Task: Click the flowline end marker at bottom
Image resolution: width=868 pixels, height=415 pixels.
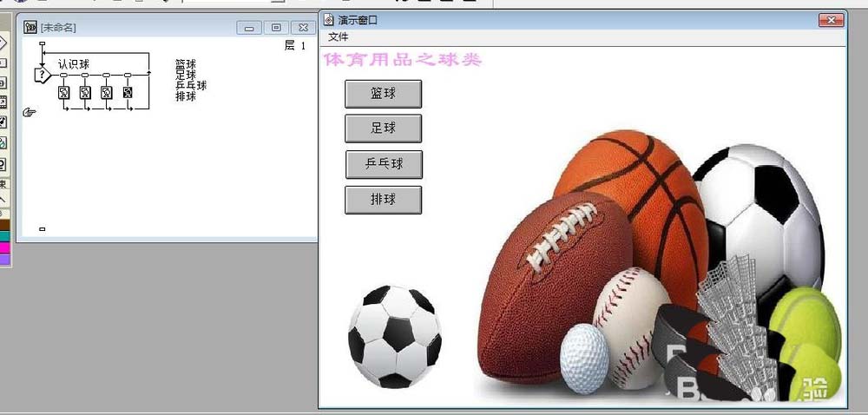Action: (x=42, y=228)
